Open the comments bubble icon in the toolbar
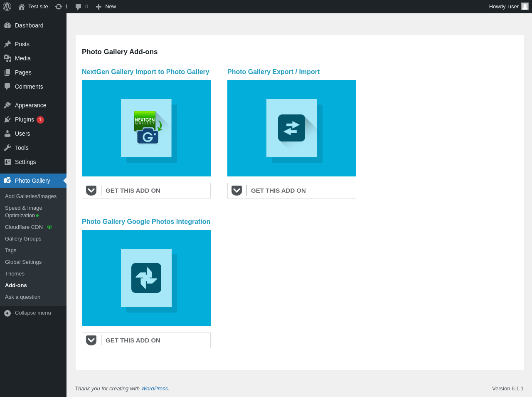Screen dimensions: 532x397 pyautogui.click(x=78, y=7)
